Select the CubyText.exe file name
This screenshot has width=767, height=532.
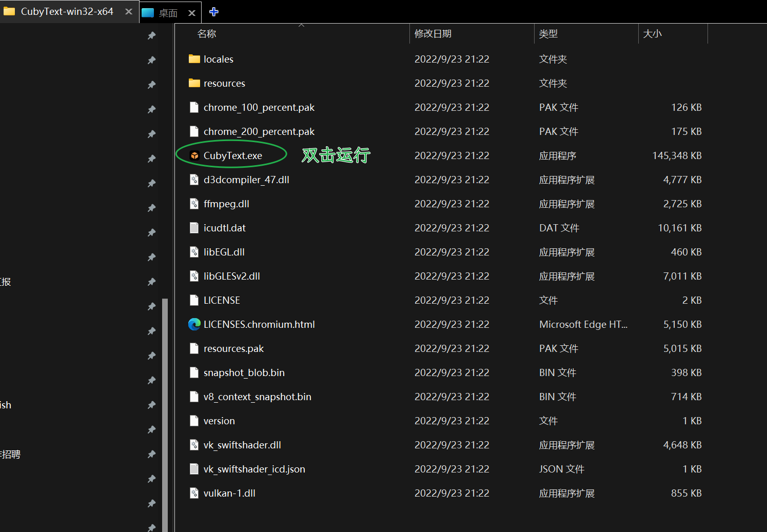pos(233,155)
